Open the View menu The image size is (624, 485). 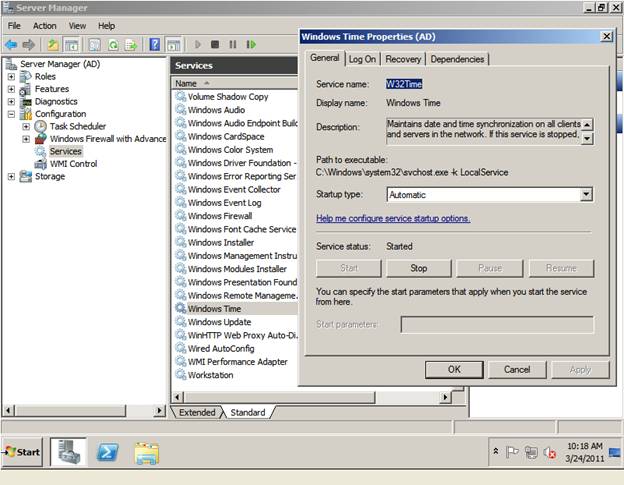point(77,26)
